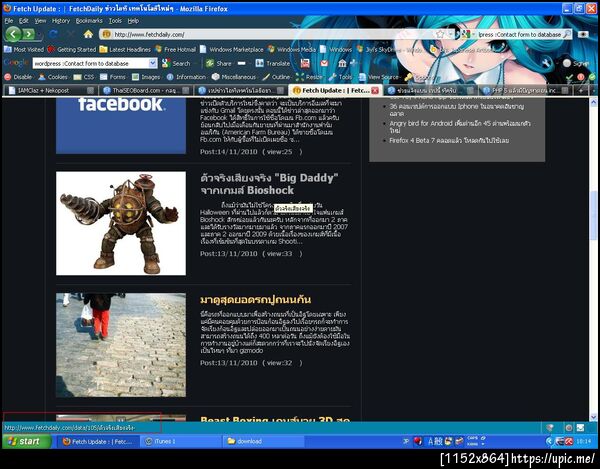Open the Resize menu in Web Developer toolbar
This screenshot has height=469, width=600.
(309, 77)
